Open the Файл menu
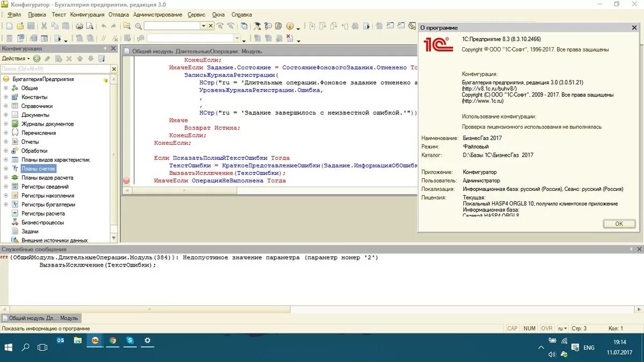Viewport: 644px width, 362px height. point(14,14)
